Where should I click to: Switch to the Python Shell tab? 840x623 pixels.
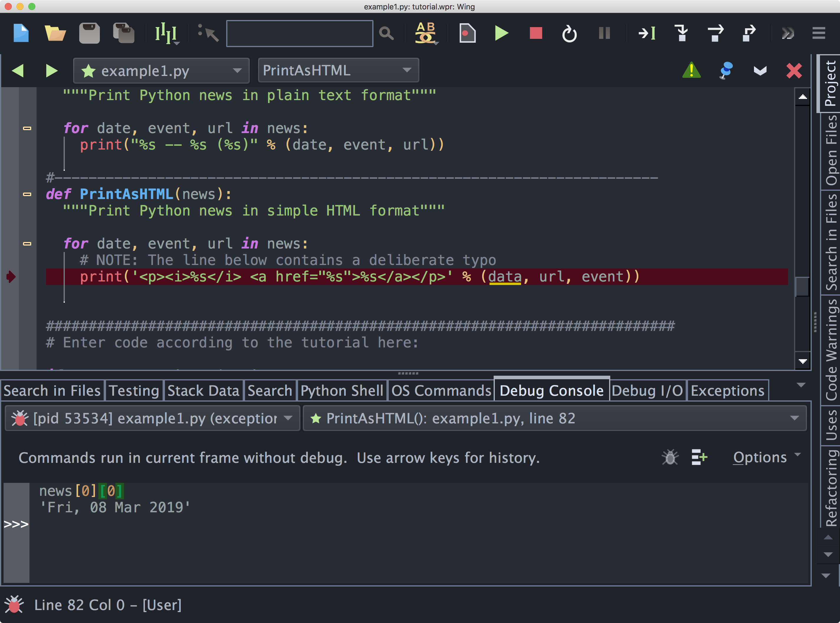(x=342, y=391)
